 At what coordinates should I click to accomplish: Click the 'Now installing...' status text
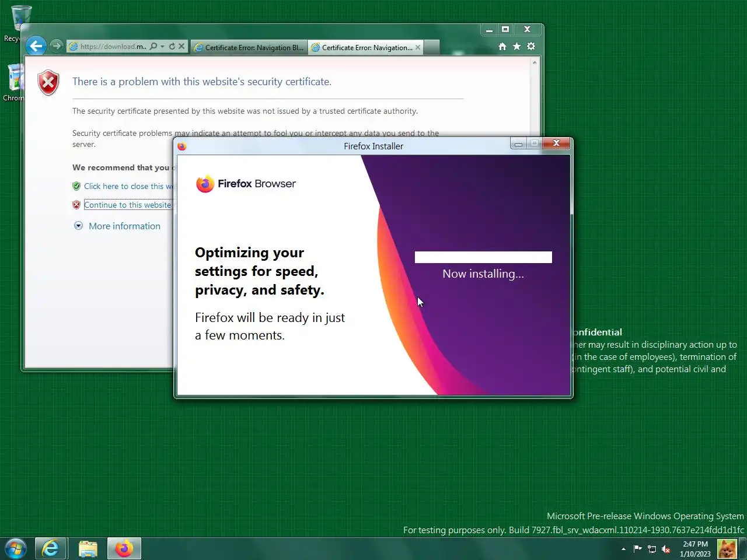[x=483, y=274]
